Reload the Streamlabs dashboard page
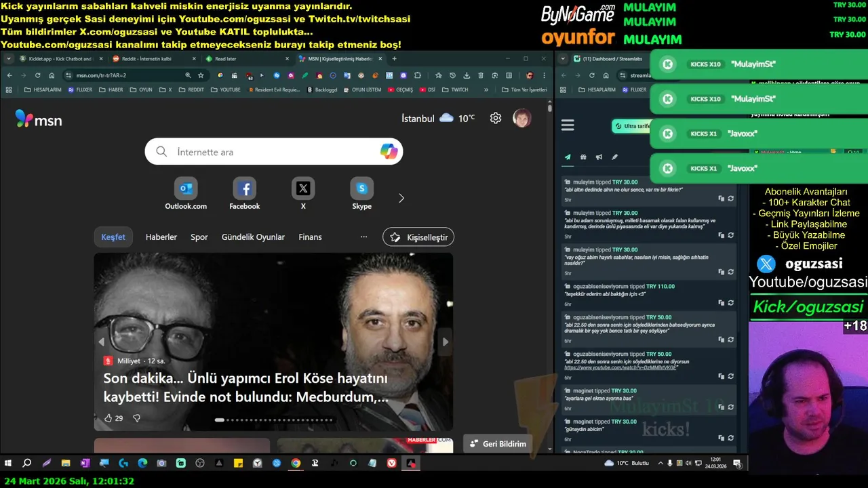868x488 pixels. 591,75
